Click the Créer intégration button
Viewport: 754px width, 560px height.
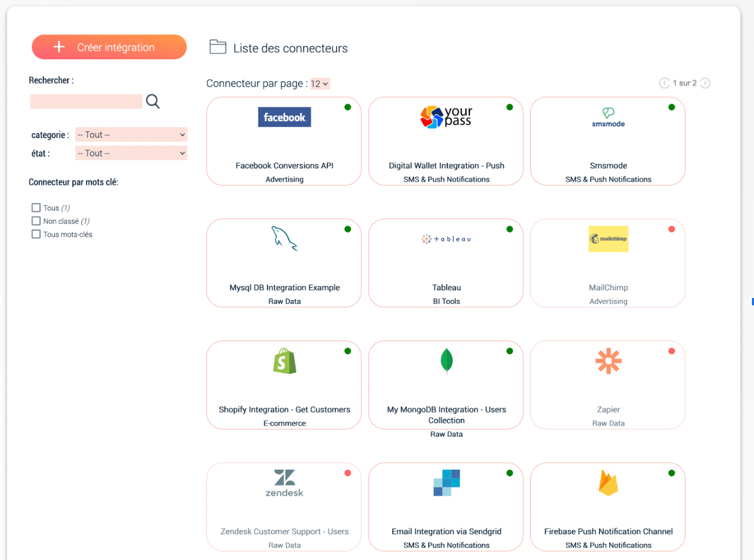coord(109,47)
